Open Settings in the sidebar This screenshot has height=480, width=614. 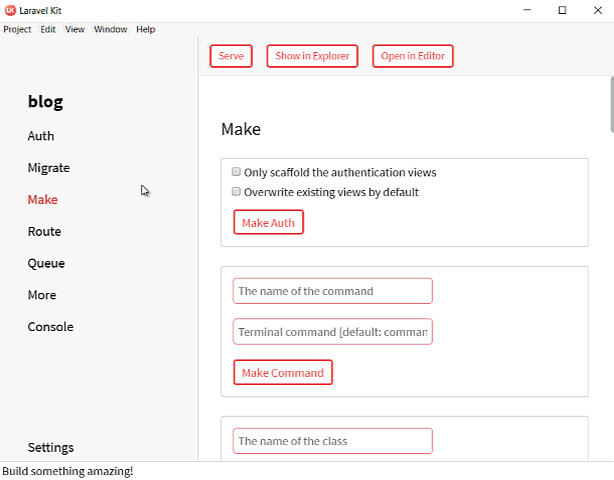tap(51, 448)
